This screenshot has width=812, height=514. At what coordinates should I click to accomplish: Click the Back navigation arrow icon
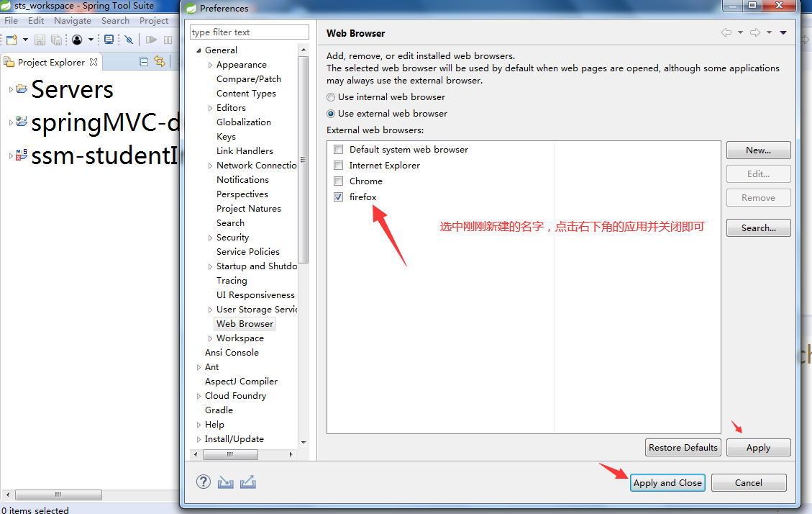pyautogui.click(x=726, y=32)
